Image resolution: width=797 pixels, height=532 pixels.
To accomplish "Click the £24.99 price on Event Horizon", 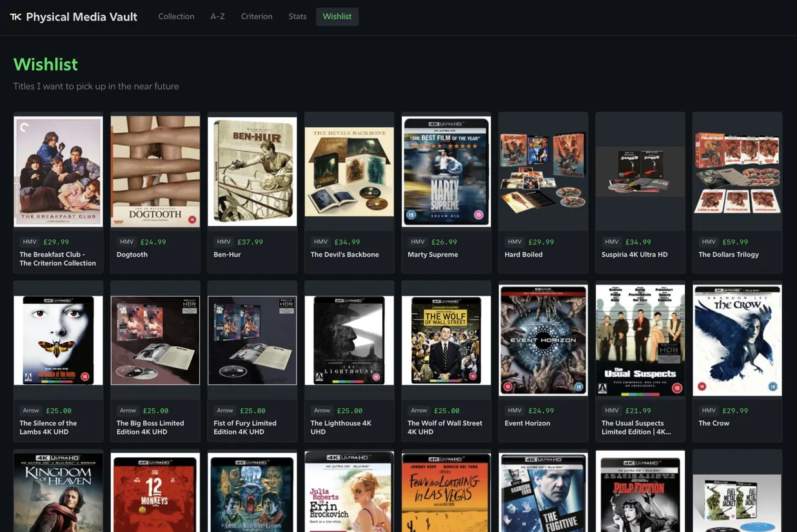I will pyautogui.click(x=541, y=410).
